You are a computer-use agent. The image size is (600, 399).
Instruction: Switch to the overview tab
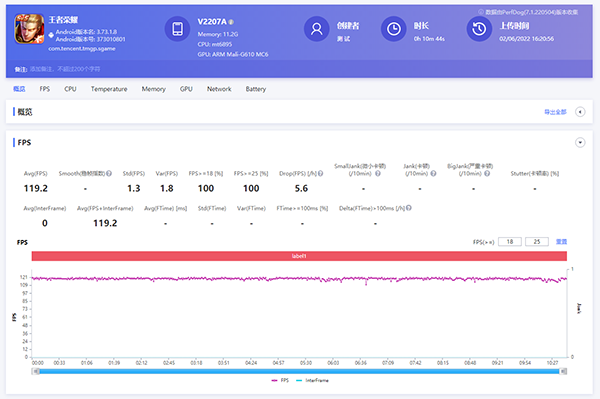[x=19, y=89]
